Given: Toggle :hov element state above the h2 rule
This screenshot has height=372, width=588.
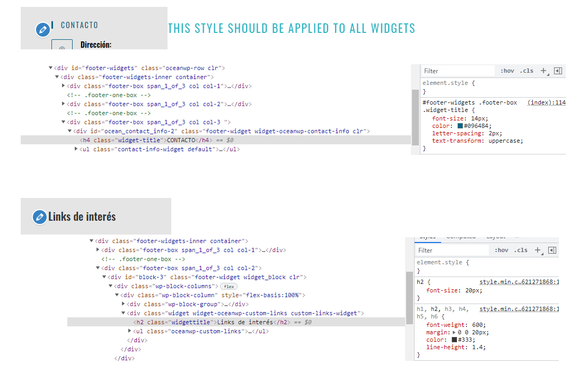Looking at the screenshot, I should 502,250.
